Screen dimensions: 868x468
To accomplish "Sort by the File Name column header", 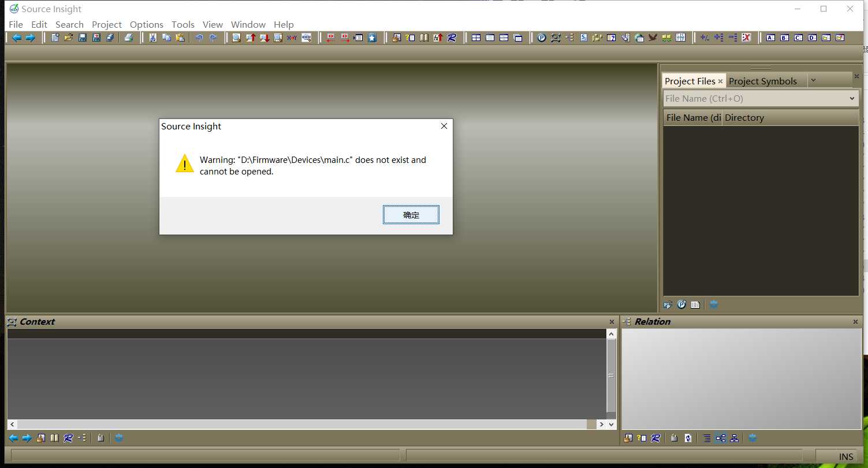I will point(693,117).
